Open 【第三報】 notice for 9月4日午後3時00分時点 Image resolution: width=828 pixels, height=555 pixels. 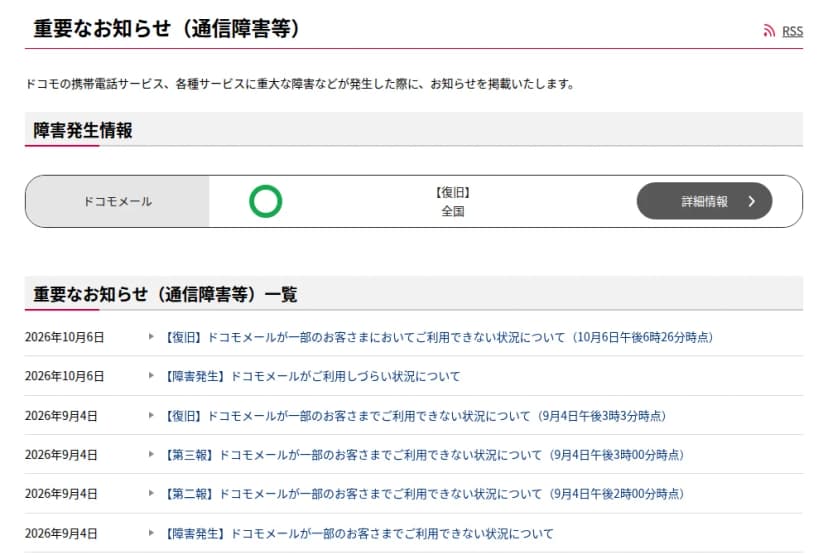(424, 455)
